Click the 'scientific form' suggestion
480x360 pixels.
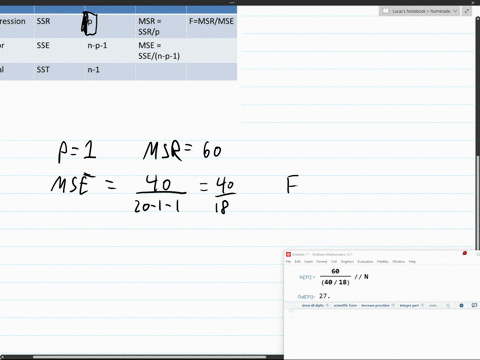pos(345,305)
